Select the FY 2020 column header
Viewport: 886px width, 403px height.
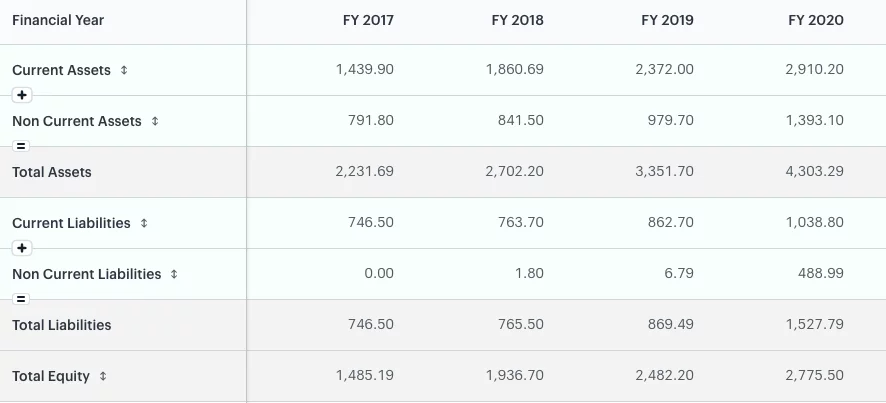(816, 20)
